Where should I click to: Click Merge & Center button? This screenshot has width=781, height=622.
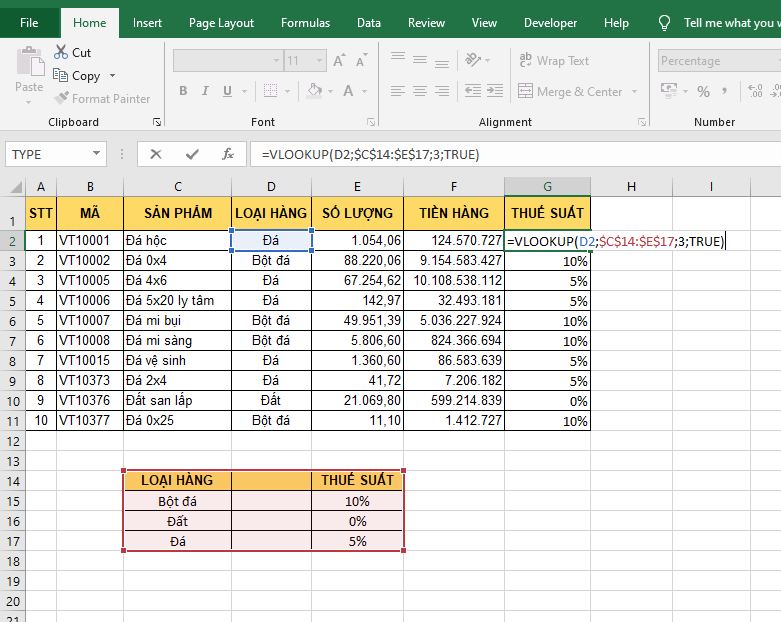571,92
